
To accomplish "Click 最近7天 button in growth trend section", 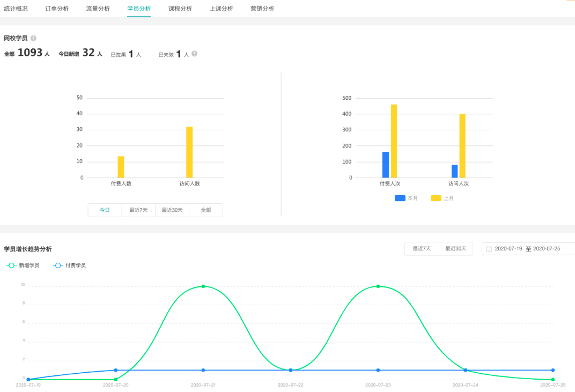I will pos(422,249).
